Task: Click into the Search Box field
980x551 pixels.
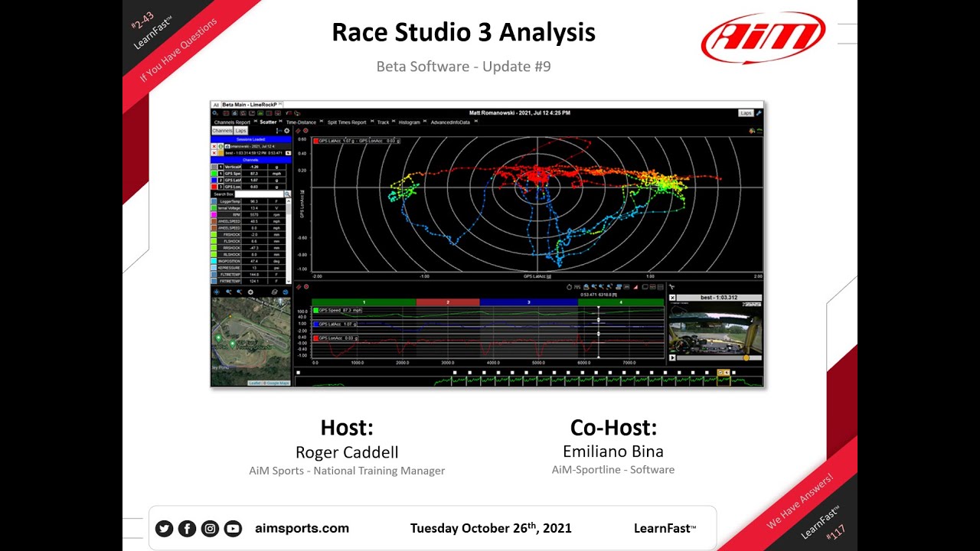Action: 259,194
